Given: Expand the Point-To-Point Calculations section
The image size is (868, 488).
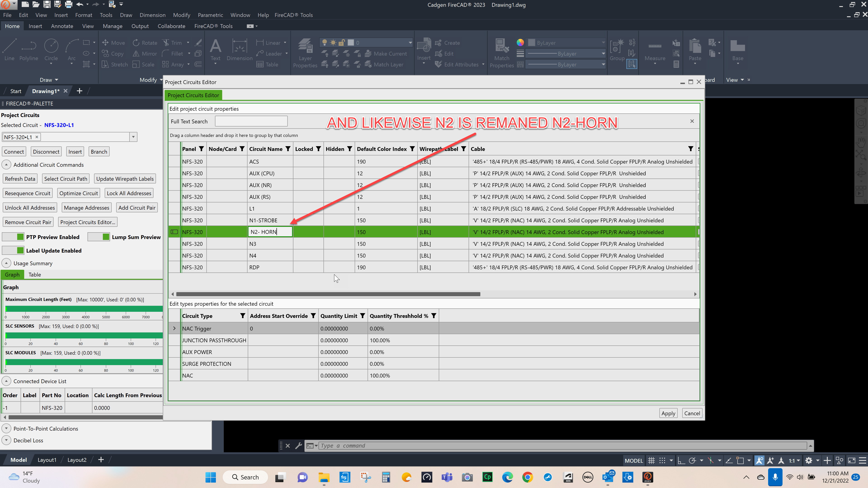Looking at the screenshot, I should pyautogui.click(x=6, y=428).
